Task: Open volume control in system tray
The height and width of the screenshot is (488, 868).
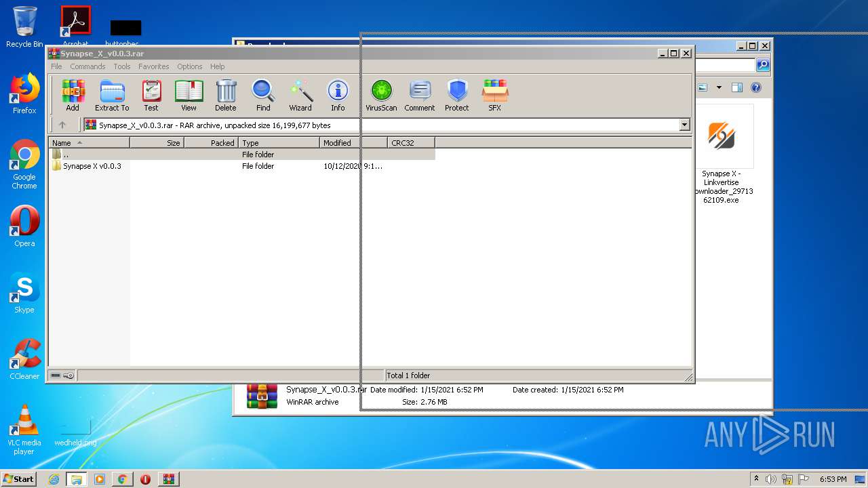Action: point(771,479)
